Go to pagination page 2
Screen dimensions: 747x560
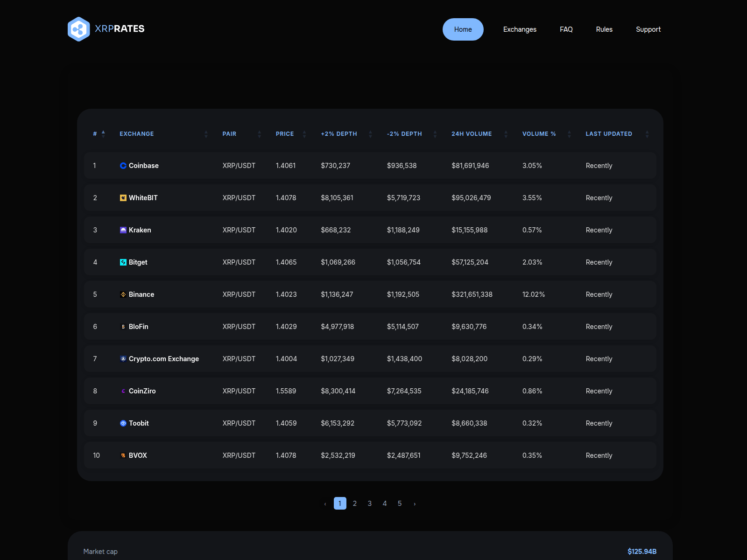point(355,504)
